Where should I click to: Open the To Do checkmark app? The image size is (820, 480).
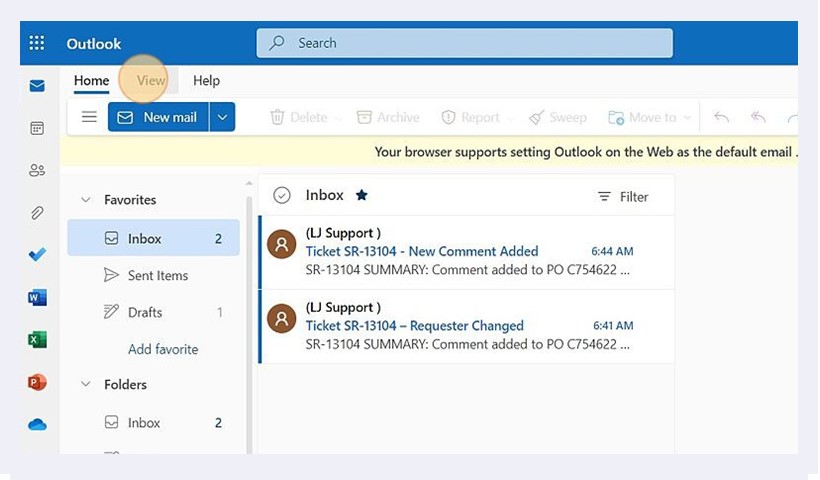[37, 255]
